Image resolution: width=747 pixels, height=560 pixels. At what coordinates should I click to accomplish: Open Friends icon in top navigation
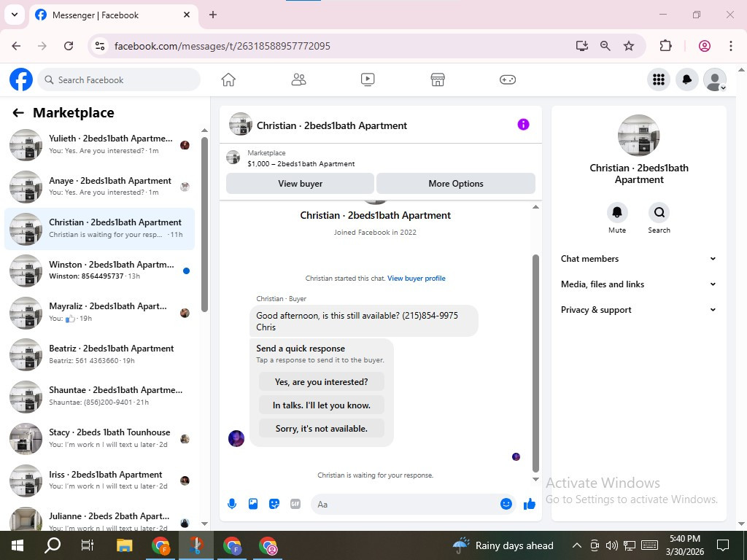coord(298,79)
